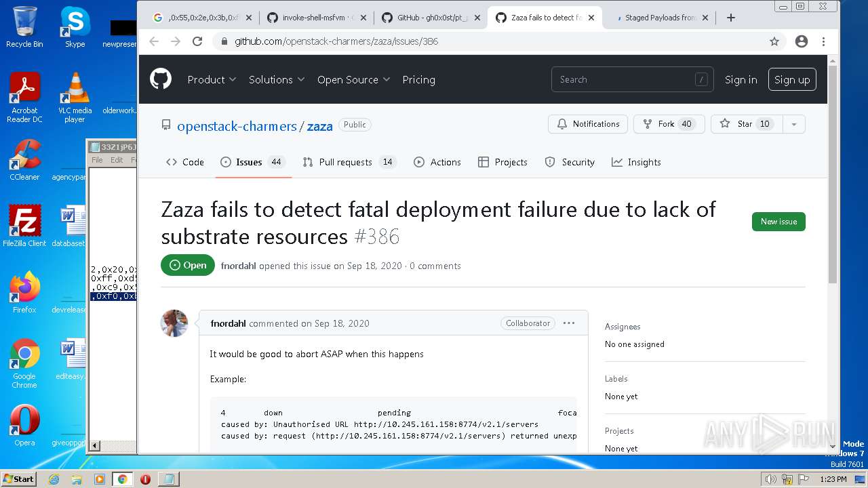This screenshot has width=868, height=488.
Task: Close the Zaza fails to detect tab
Action: 591,18
